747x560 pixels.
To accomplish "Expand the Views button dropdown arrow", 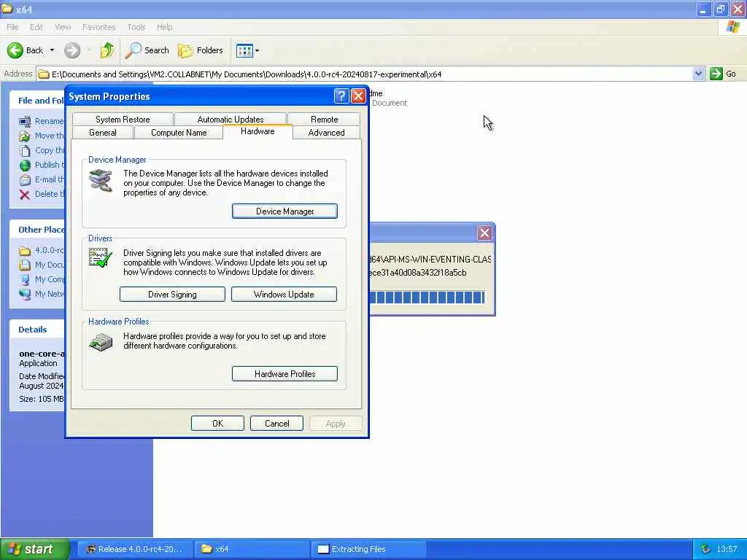I will (x=258, y=50).
